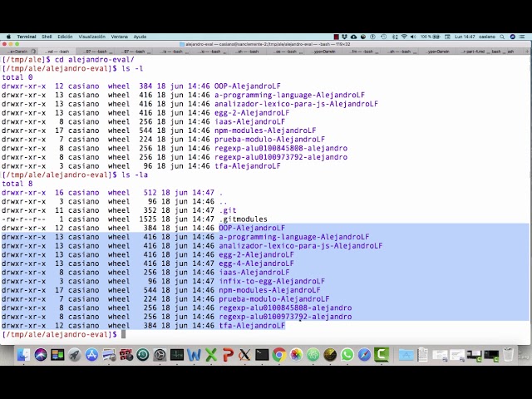Switch to the '…val — -bash' tab
This screenshot has height=399, width=532.
coord(57,52)
